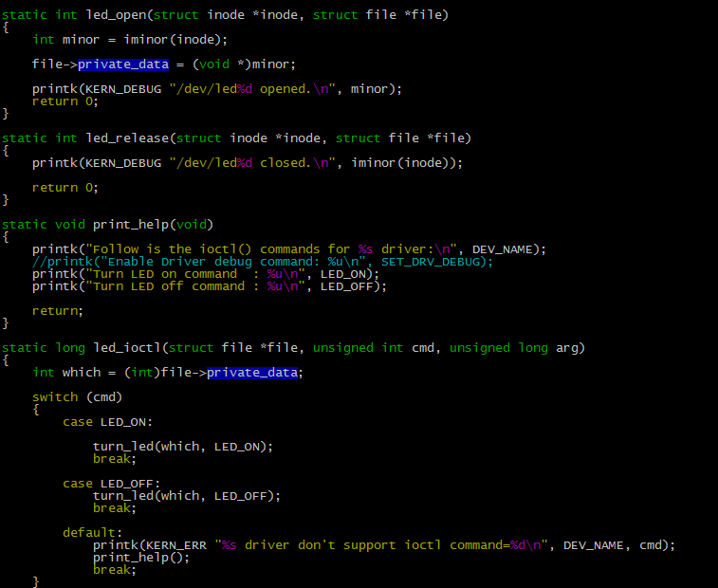This screenshot has width=718, height=588.
Task: Click the default: label
Action: coord(93,533)
